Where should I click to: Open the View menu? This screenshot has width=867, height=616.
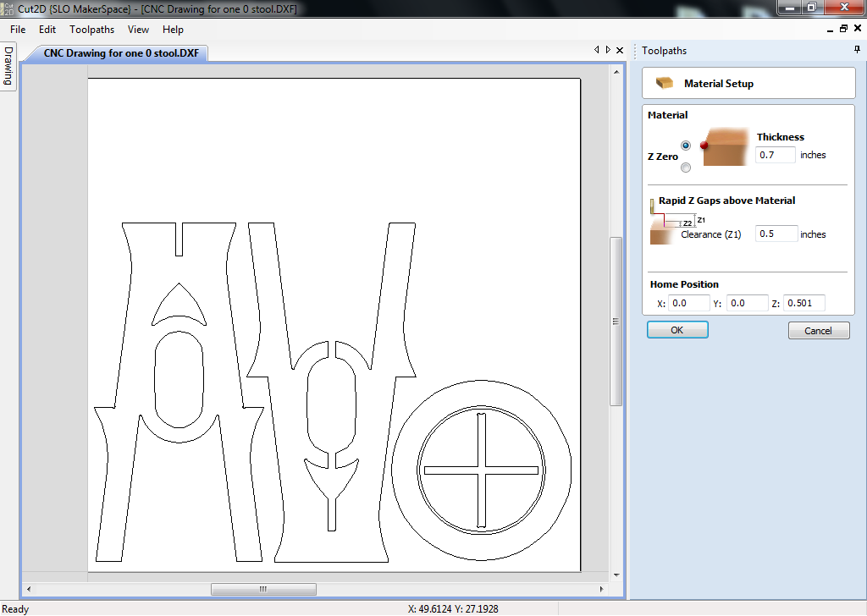[x=138, y=30]
